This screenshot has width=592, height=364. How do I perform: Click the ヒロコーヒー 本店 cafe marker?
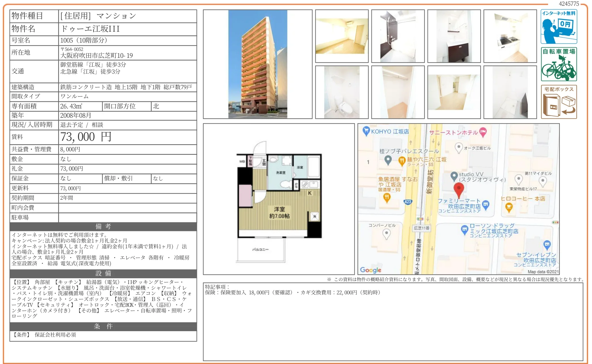click(509, 207)
